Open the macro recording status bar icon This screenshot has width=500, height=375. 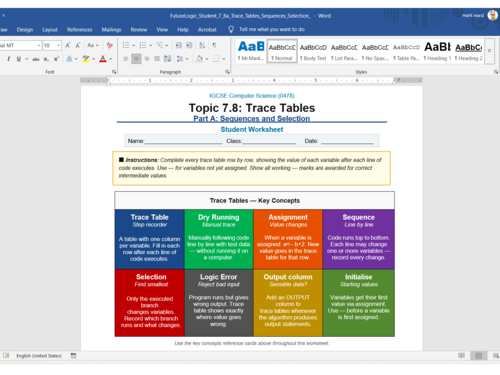tap(73, 356)
